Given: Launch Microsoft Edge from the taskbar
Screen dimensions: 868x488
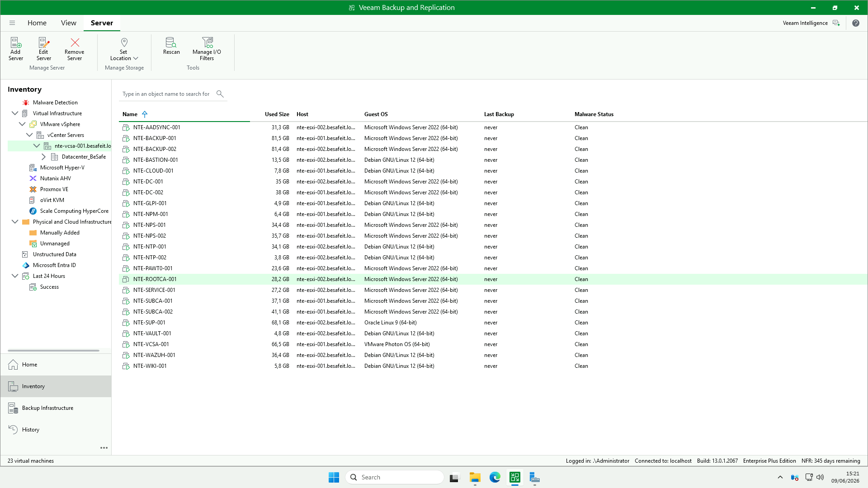Looking at the screenshot, I should tap(495, 477).
